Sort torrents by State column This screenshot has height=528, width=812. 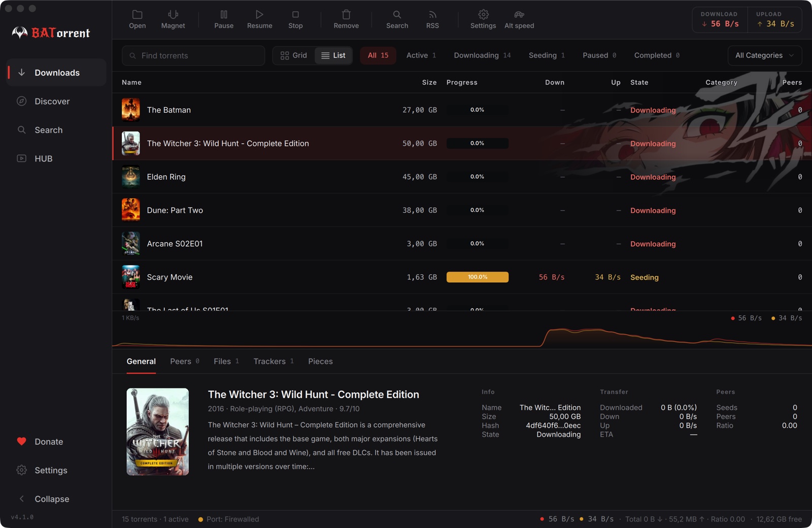coord(639,82)
